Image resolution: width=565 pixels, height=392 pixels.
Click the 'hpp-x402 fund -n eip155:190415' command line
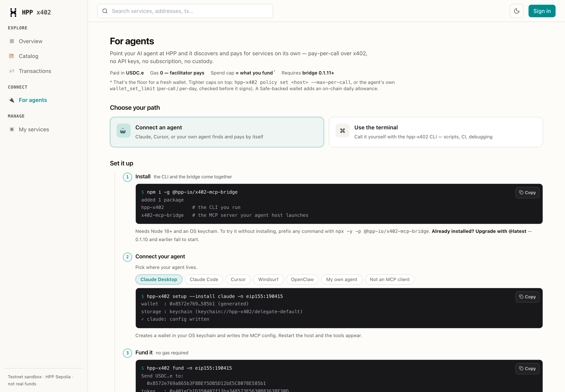(189, 368)
